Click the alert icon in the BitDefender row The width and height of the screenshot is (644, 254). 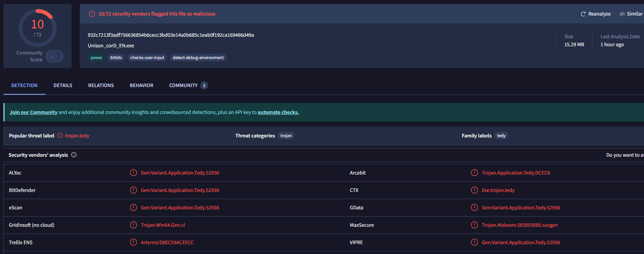(x=134, y=190)
